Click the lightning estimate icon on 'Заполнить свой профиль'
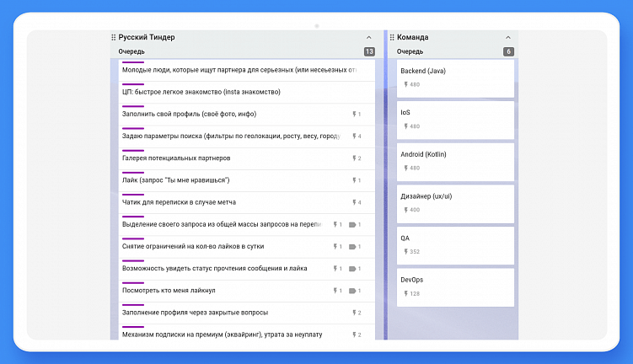The height and width of the screenshot is (364, 633). pos(354,115)
